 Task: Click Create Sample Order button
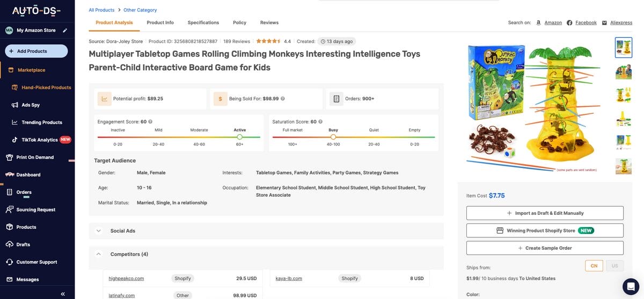click(545, 248)
